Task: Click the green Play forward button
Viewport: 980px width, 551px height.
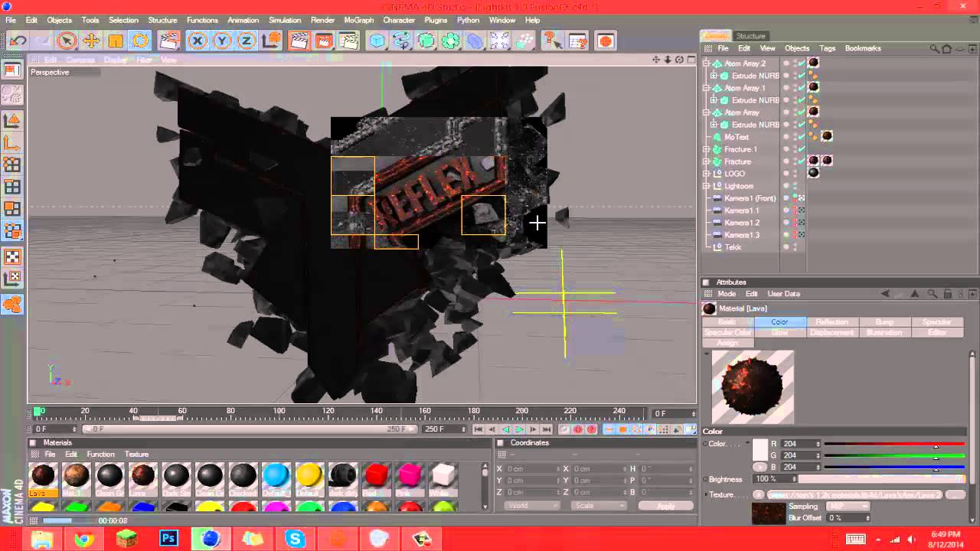Action: click(519, 430)
